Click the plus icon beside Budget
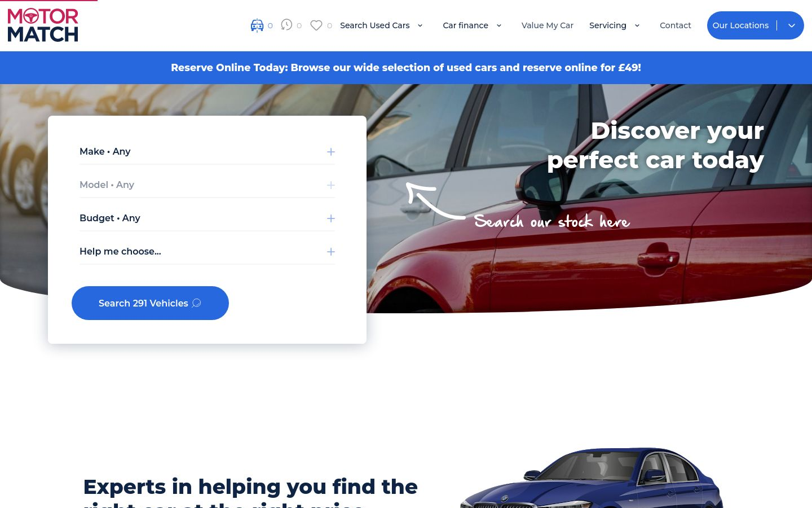 coord(331,218)
